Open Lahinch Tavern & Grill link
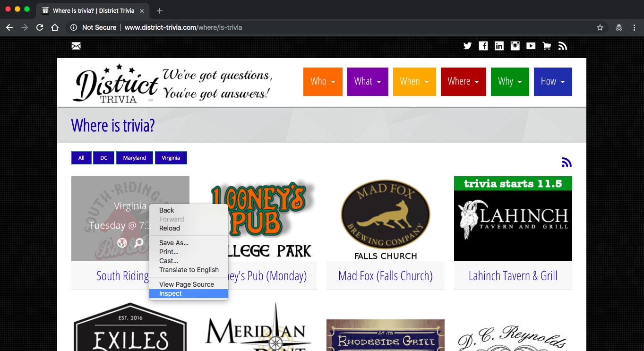Viewport: 644px width, 351px height. [513, 276]
